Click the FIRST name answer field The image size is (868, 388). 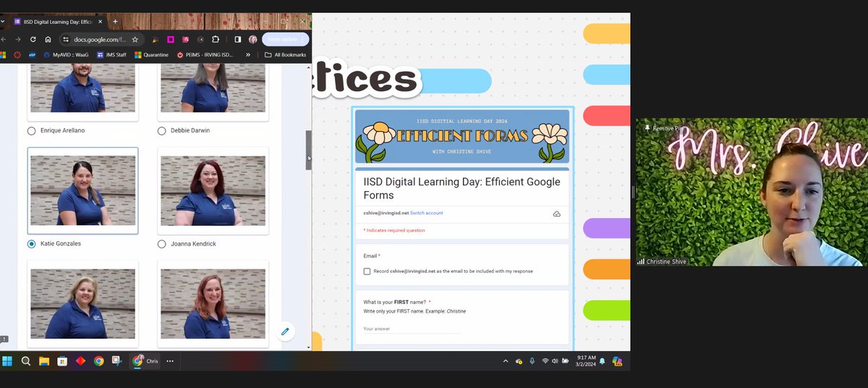click(412, 329)
